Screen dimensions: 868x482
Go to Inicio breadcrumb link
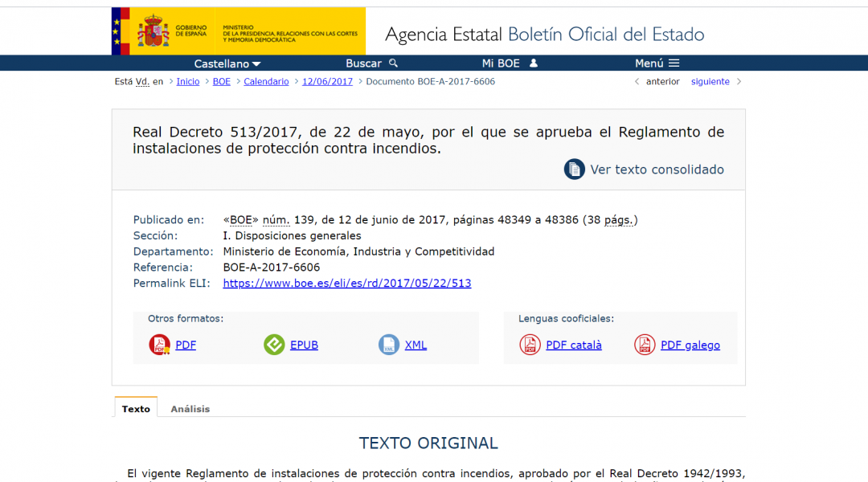point(187,81)
